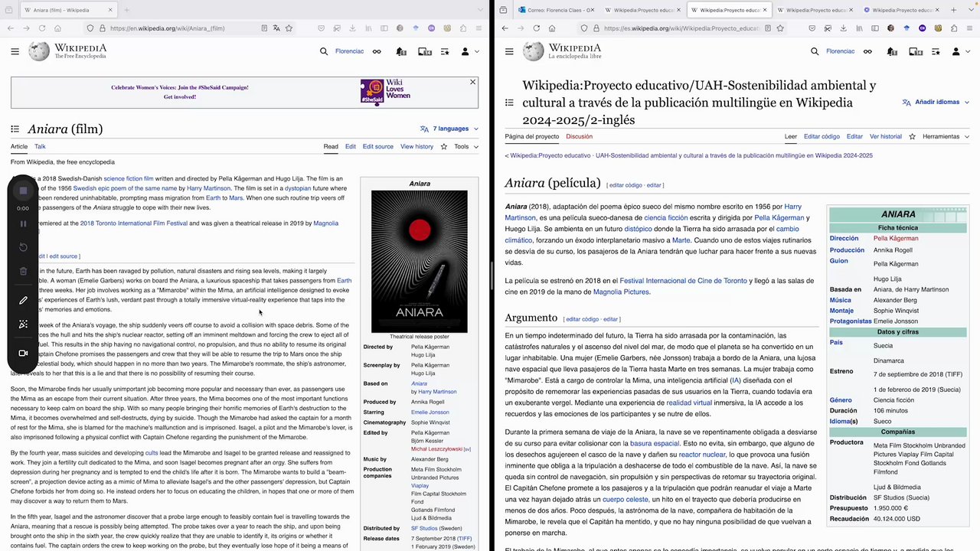Expand the Añadir idiomas dropdown
This screenshot has height=551, width=980.
(936, 102)
